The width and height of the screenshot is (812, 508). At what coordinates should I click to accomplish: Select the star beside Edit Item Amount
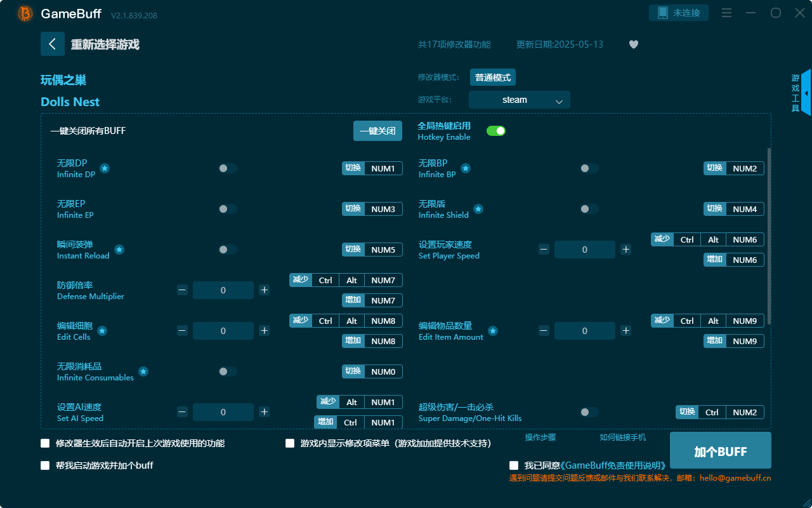click(x=493, y=331)
